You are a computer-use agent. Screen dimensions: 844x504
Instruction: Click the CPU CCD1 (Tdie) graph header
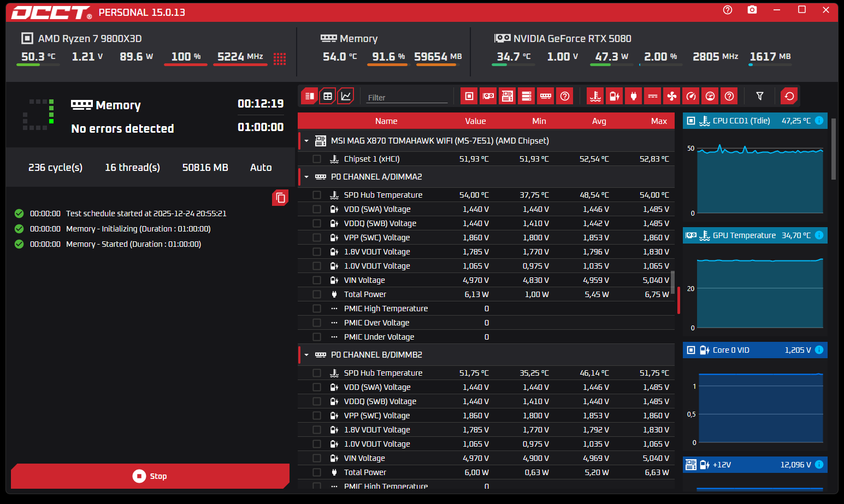(x=755, y=121)
